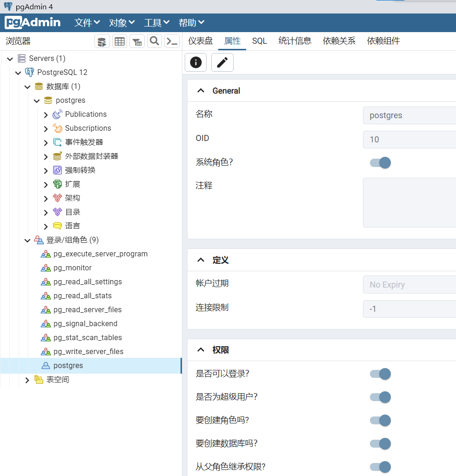Click the 名称 field showing postgres
This screenshot has width=456, height=476.
point(409,115)
